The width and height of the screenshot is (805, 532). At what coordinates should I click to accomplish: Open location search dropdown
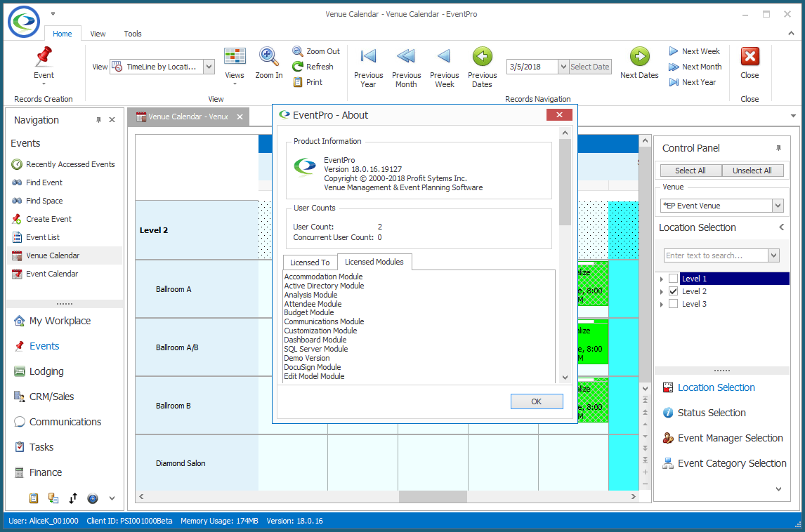[x=773, y=255]
